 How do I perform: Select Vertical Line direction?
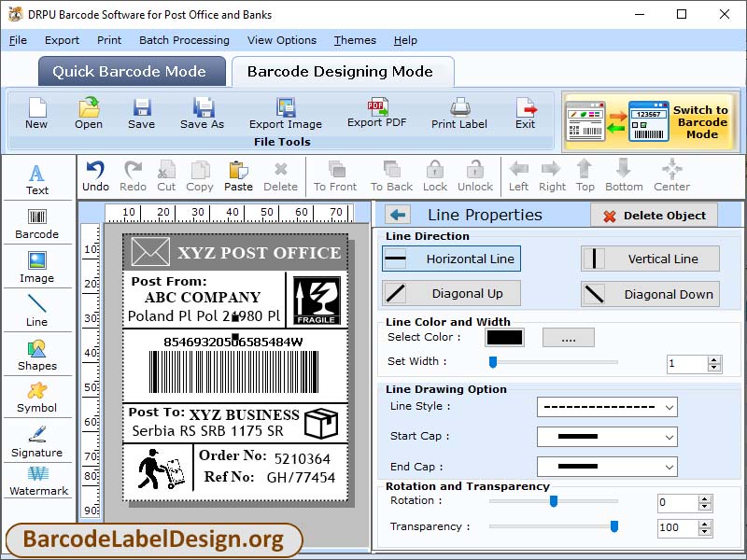click(x=650, y=259)
